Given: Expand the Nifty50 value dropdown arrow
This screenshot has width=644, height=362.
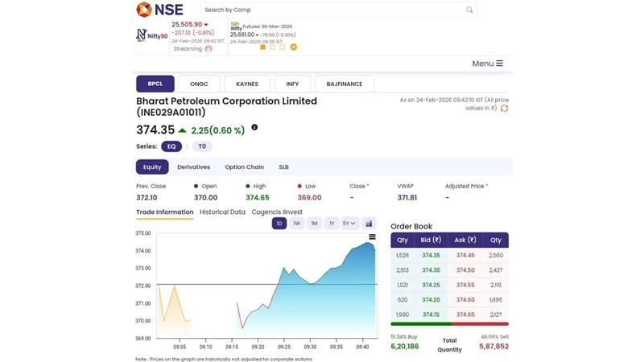Looking at the screenshot, I should click(206, 25).
